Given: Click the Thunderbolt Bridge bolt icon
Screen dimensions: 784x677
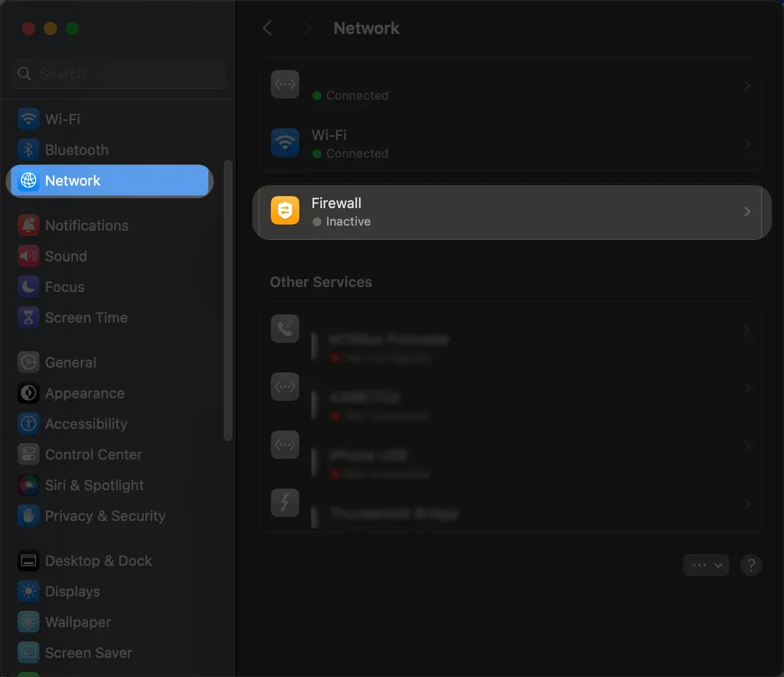Looking at the screenshot, I should [285, 503].
